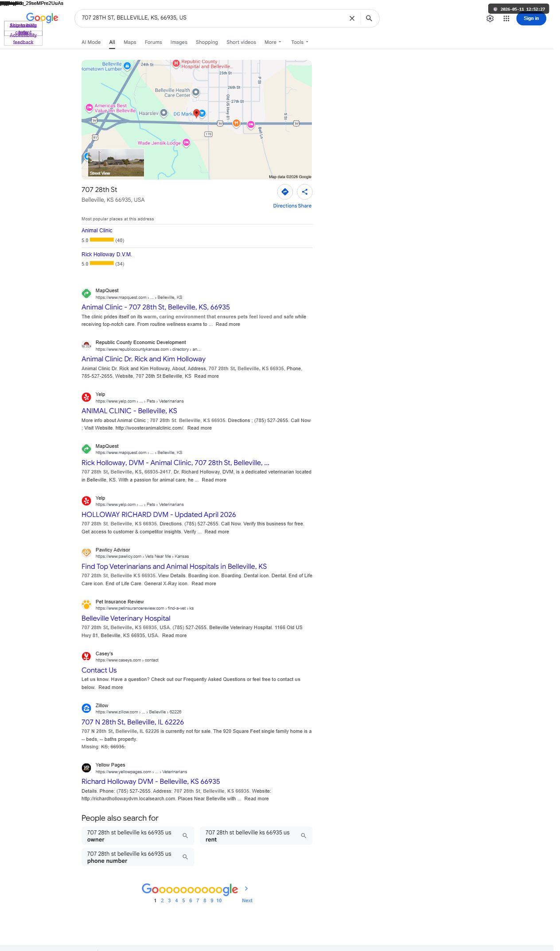Switch to Maps tab
Viewport: 560px width, 951px height.
[130, 42]
